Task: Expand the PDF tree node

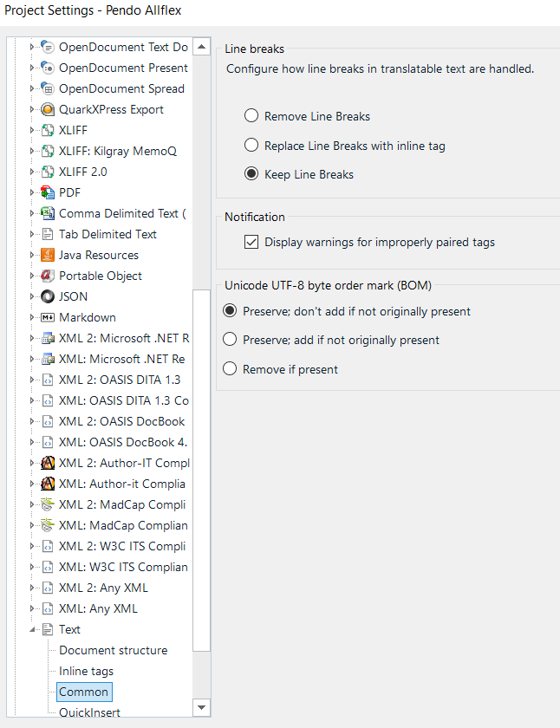Action: tap(31, 192)
